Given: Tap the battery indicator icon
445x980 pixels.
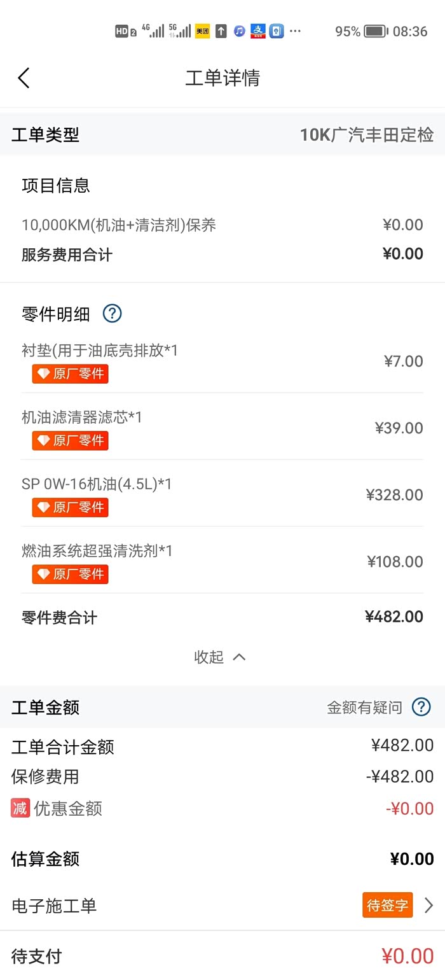Looking at the screenshot, I should tap(376, 31).
